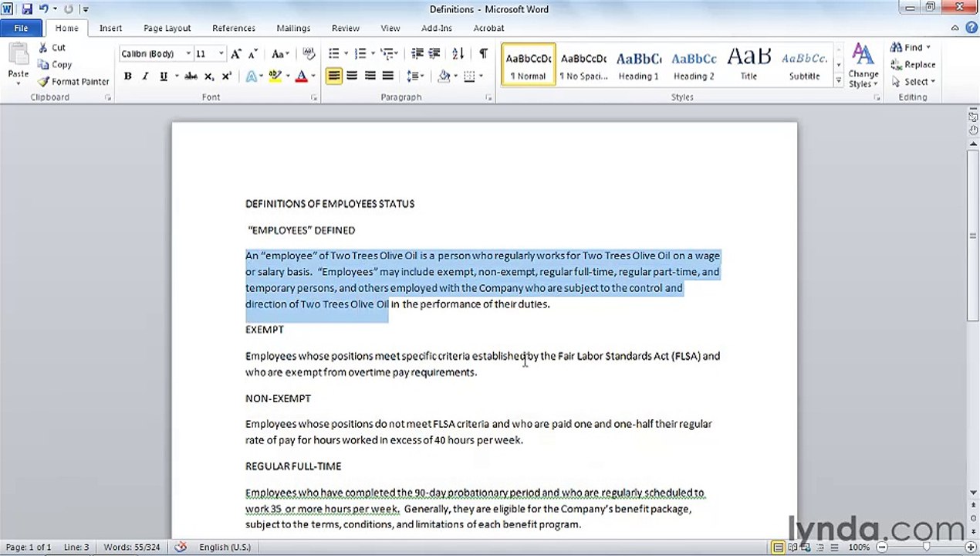
Task: Copy the selected text
Action: 55,65
